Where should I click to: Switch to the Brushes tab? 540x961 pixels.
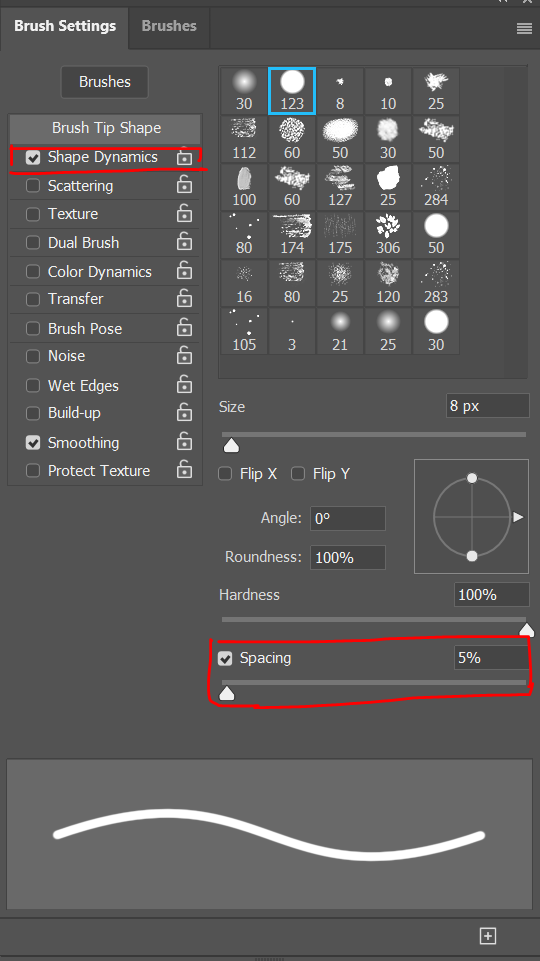[169, 26]
